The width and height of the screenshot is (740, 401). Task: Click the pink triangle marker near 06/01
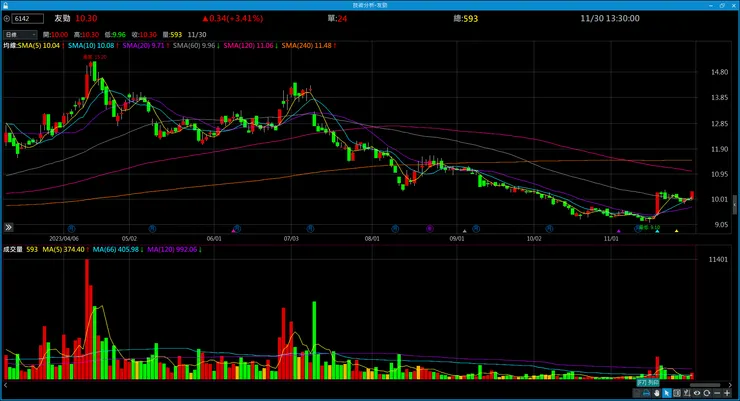point(233,231)
